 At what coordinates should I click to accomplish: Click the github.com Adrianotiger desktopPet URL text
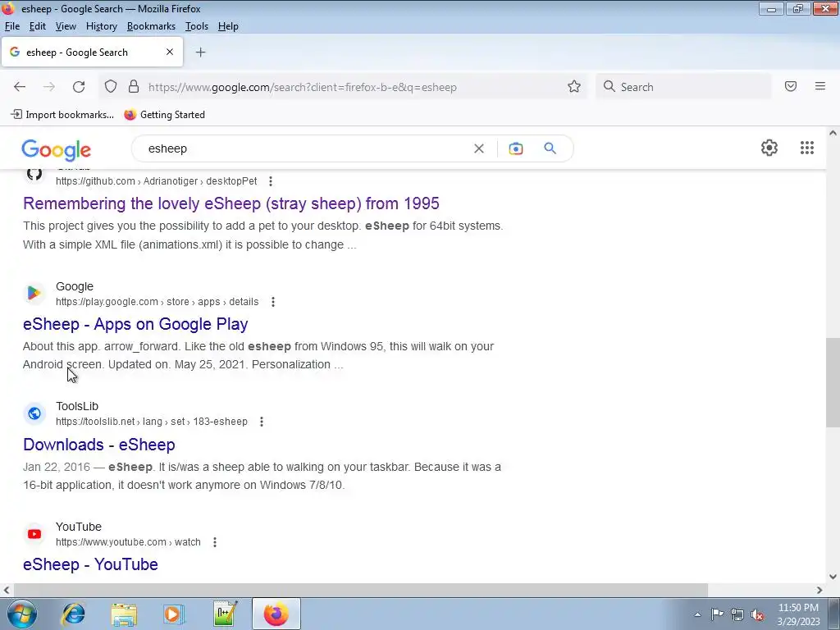[157, 181]
